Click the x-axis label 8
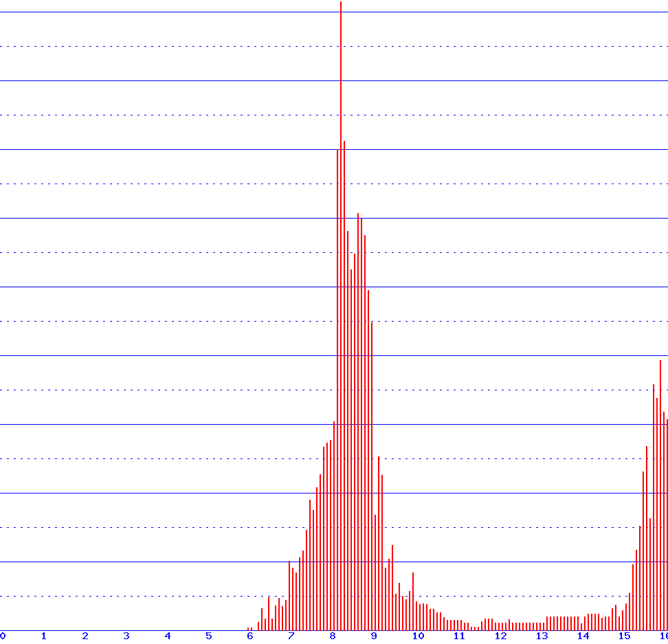 click(x=333, y=636)
